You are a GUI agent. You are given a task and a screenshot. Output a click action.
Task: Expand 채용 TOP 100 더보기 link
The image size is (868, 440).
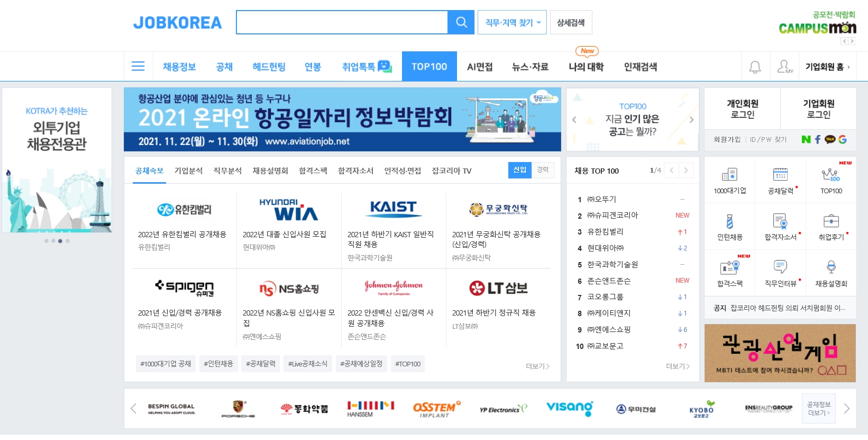click(x=678, y=366)
